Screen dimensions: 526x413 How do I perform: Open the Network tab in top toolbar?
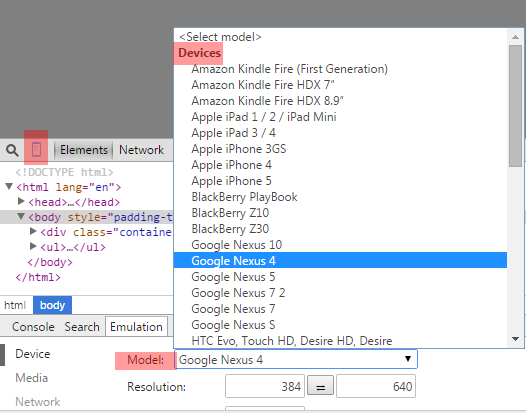pos(141,150)
